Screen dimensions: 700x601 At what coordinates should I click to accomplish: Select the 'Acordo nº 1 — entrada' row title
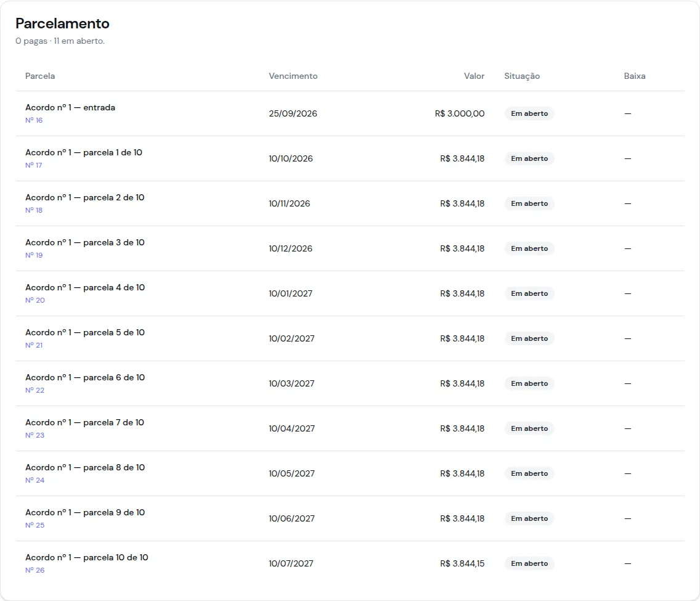click(x=70, y=108)
